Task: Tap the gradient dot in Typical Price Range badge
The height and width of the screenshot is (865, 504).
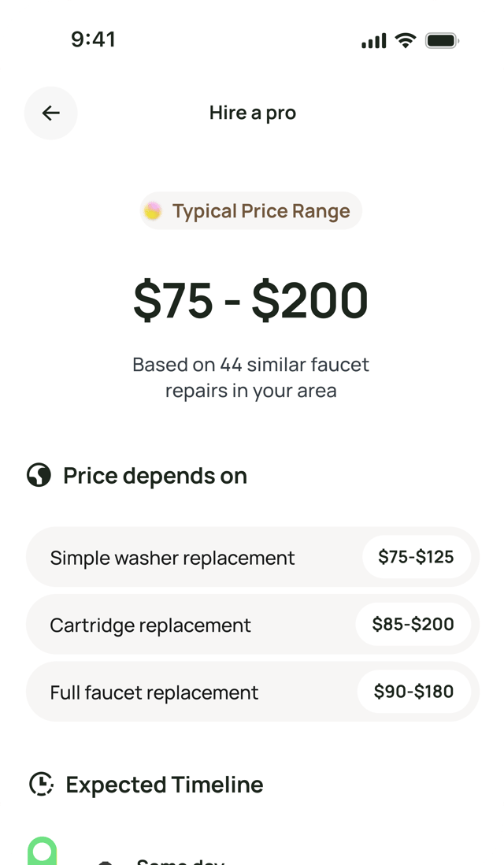Action: tap(153, 211)
